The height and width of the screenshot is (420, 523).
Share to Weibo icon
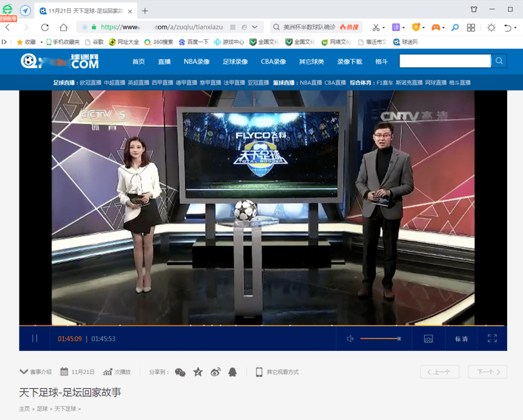(x=215, y=372)
